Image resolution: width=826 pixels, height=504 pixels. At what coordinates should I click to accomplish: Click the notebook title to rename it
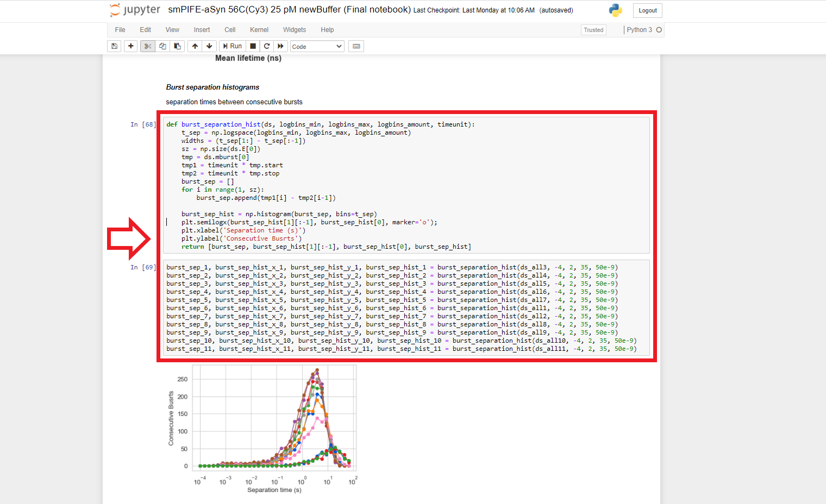pyautogui.click(x=289, y=10)
